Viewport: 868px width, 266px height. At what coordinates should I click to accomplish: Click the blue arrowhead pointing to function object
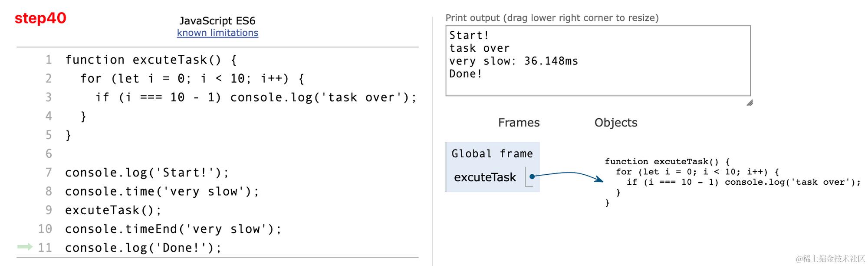click(600, 179)
